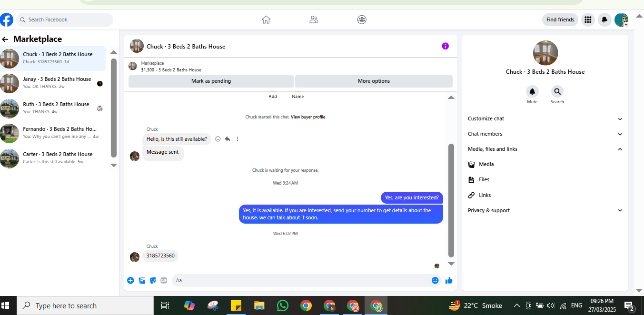Click Find friends button
The image size is (644, 315).
tap(560, 20)
